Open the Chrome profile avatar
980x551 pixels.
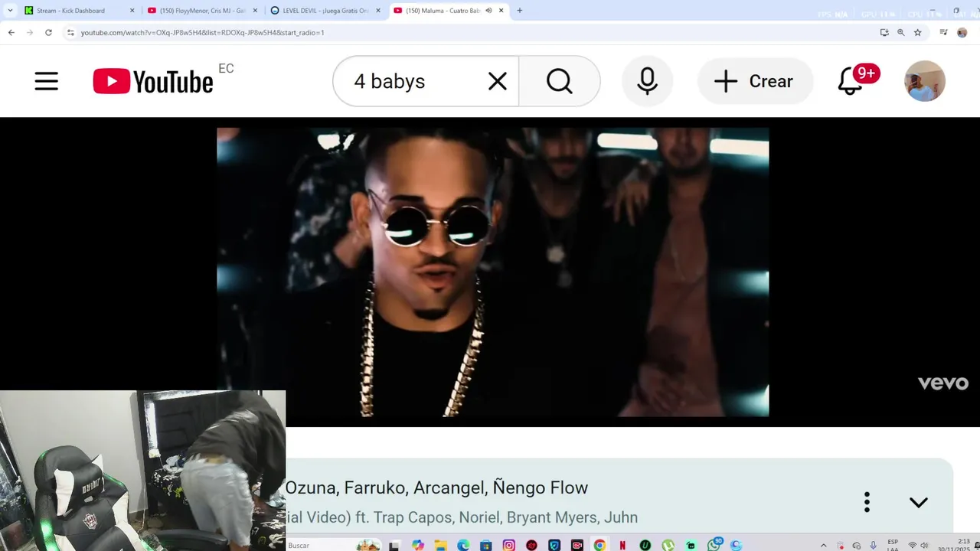(962, 32)
